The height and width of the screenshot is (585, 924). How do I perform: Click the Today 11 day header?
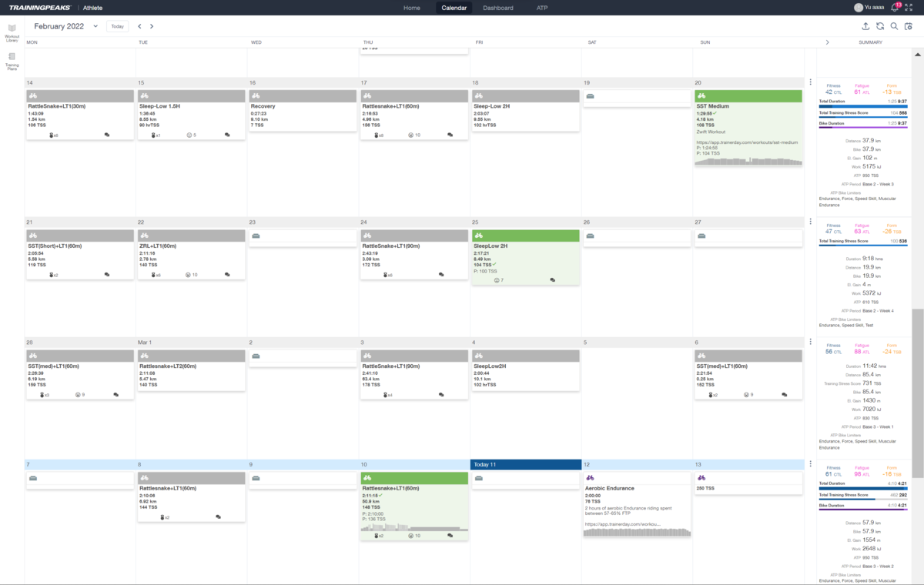point(526,464)
